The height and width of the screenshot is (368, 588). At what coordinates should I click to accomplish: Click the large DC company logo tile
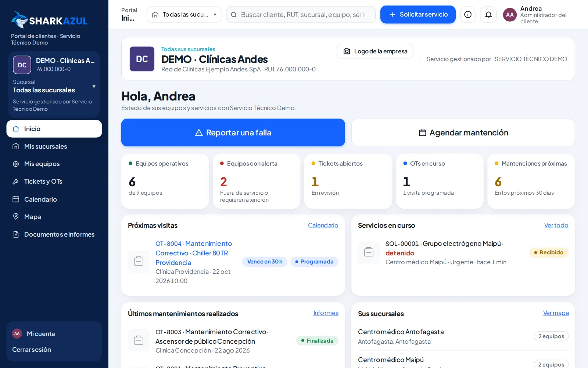142,59
